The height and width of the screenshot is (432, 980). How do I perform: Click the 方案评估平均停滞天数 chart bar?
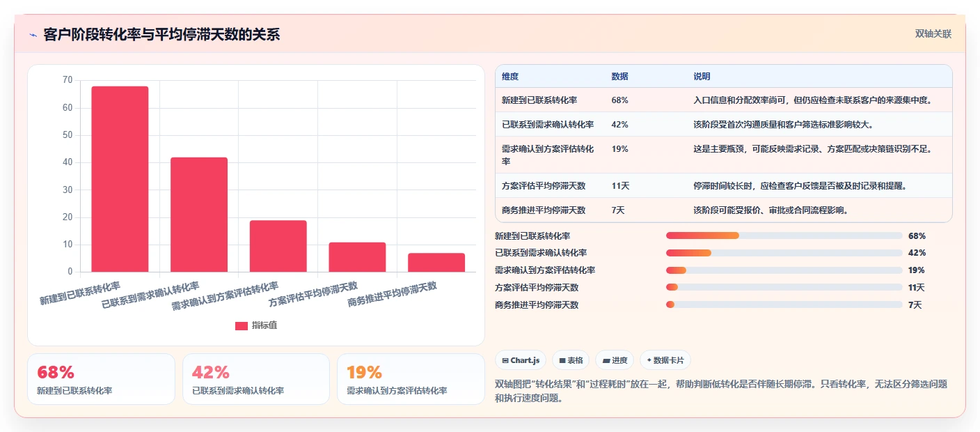(x=357, y=257)
